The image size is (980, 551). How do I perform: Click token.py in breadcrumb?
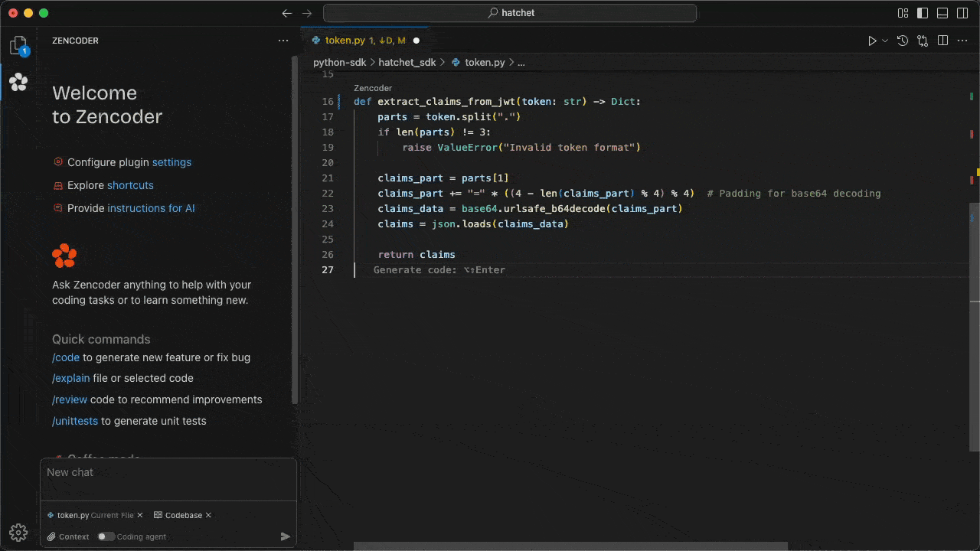click(x=485, y=63)
